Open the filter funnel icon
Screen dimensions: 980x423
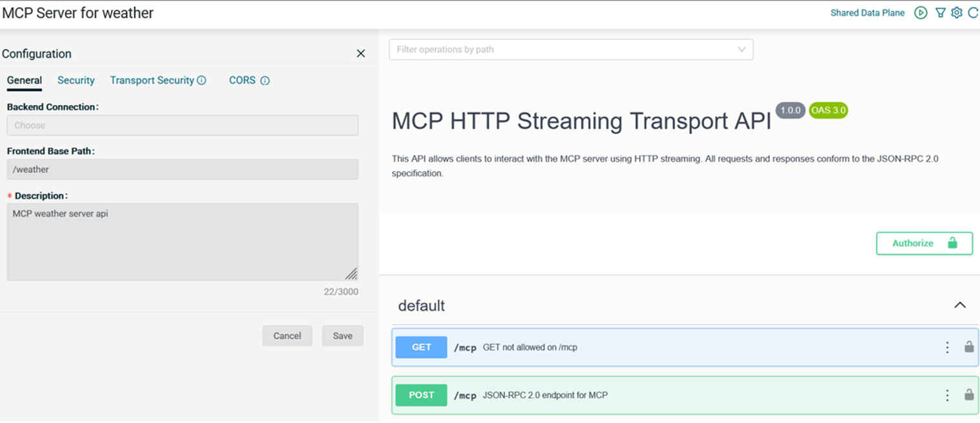point(941,13)
